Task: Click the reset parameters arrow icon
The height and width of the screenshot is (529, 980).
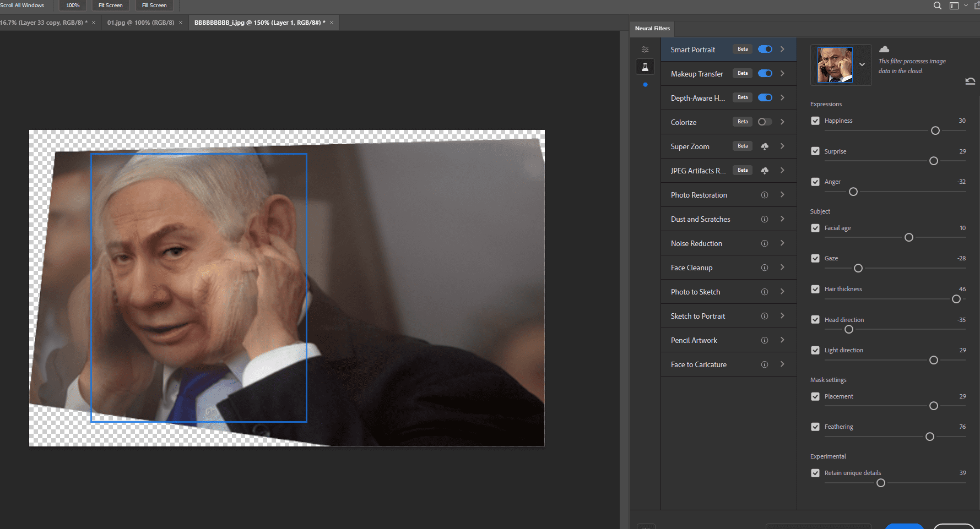Action: (x=970, y=81)
